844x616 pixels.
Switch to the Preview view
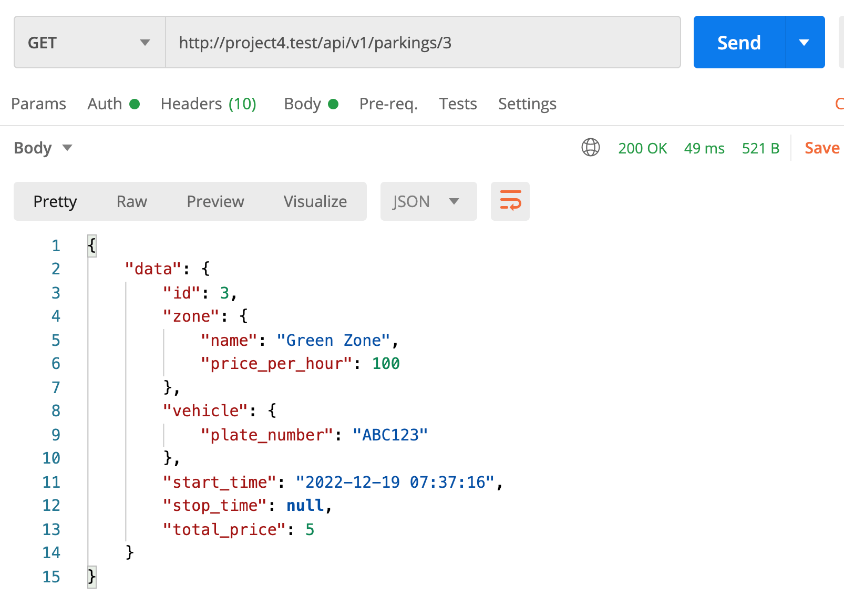pos(215,201)
